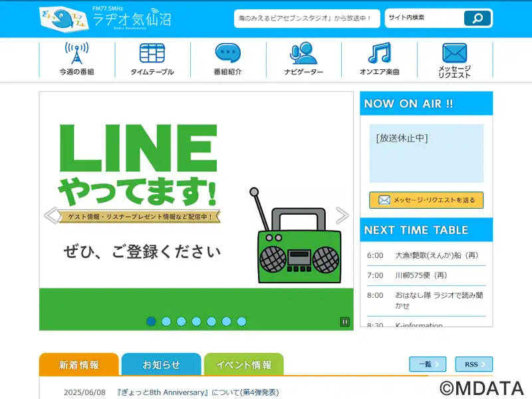The height and width of the screenshot is (399, 532).
Task: Switch to the お知らせ tab
Action: 162,364
